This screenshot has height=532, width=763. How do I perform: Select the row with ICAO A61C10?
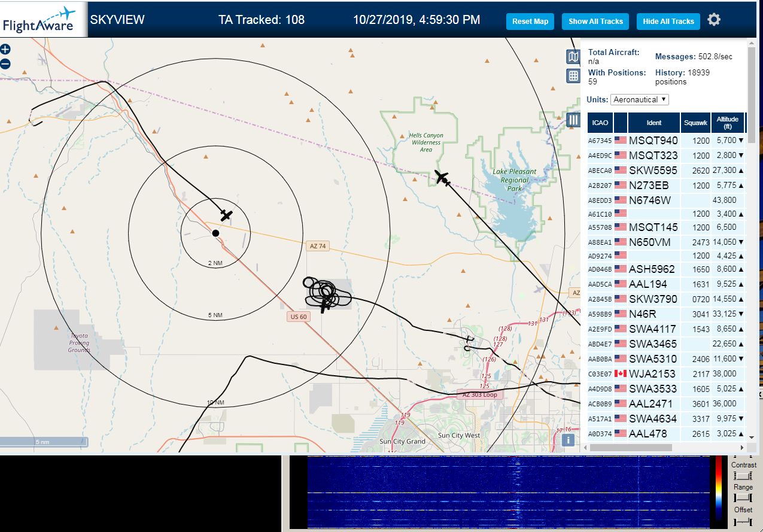coord(666,214)
